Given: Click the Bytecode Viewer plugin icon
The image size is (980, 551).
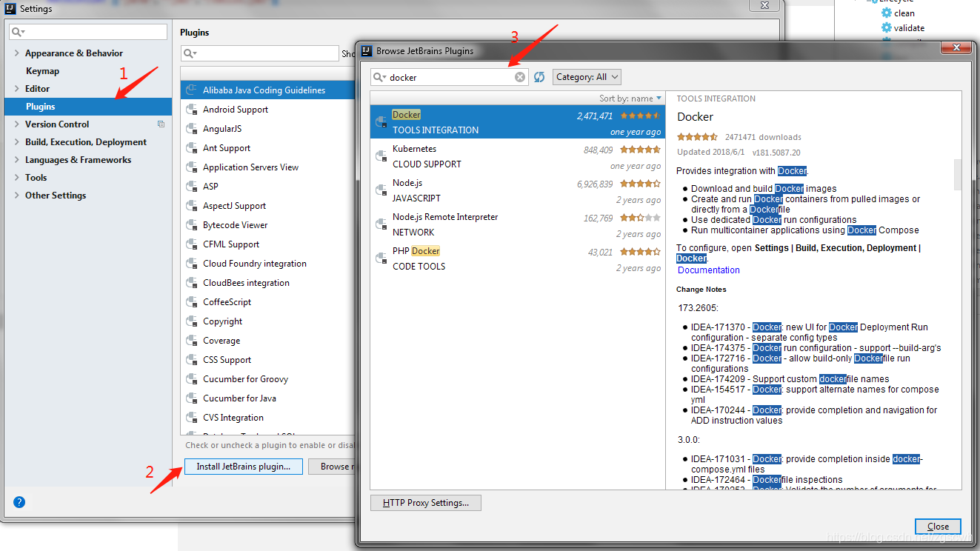Looking at the screenshot, I should [191, 225].
